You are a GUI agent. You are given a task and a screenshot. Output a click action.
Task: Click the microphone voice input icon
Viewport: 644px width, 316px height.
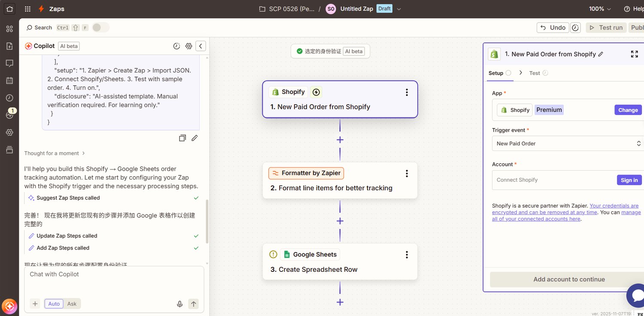click(x=180, y=304)
